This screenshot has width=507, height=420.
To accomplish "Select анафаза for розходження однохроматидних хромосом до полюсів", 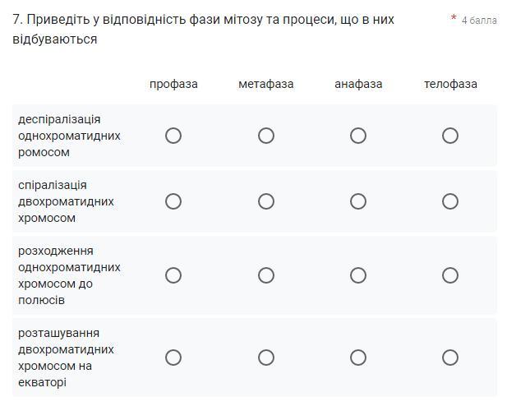I will coord(358,275).
